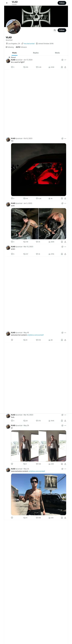This screenshot has width=72, height=644.
Task: Bookmark the "exclusive hot content" post
Action: [x=62, y=340]
